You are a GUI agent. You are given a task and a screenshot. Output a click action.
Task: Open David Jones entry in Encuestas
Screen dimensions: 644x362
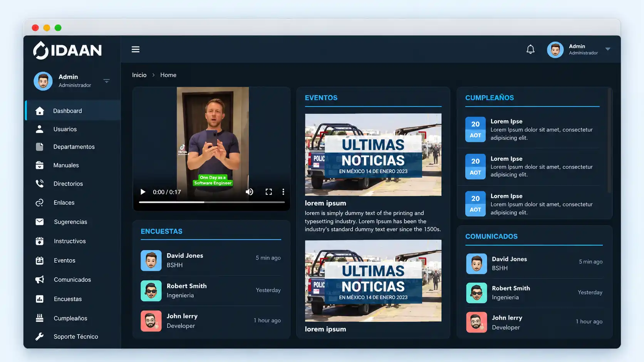click(x=211, y=260)
